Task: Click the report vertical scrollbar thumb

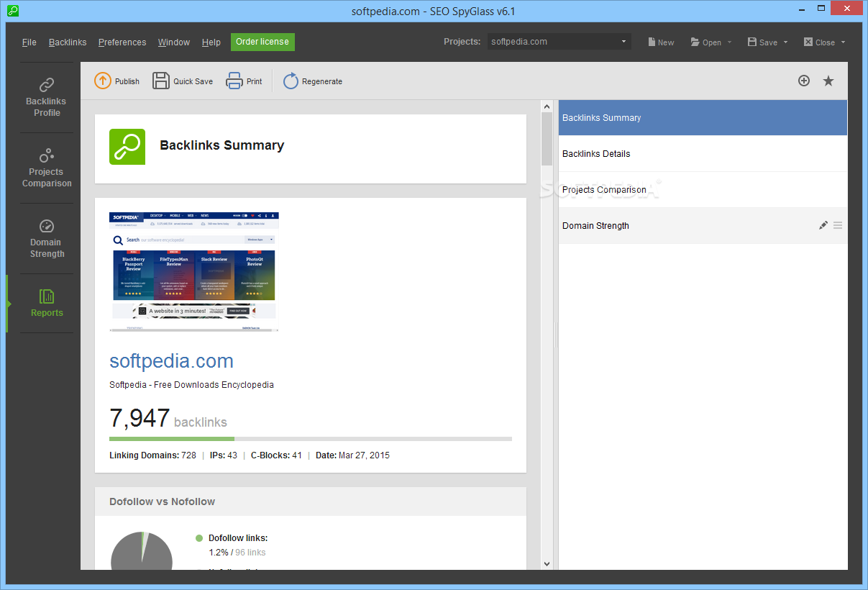Action: 547,138
